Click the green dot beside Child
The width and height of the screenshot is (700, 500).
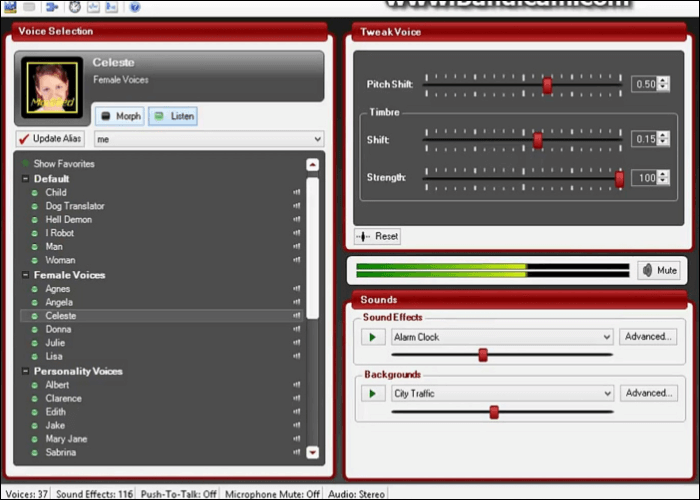click(x=35, y=193)
